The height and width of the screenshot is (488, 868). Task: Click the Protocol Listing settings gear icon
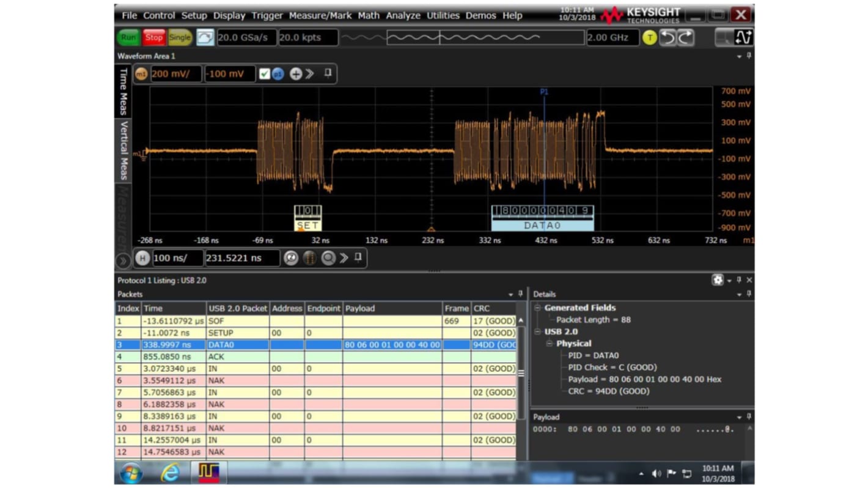point(718,280)
